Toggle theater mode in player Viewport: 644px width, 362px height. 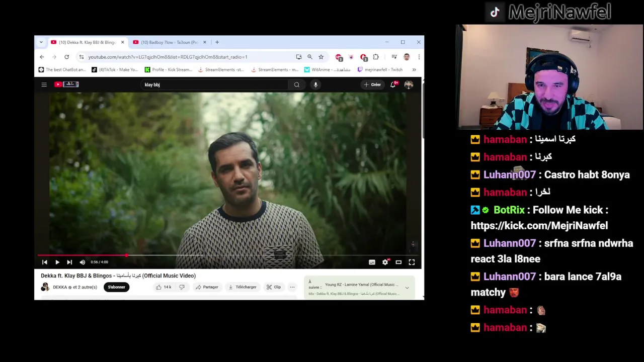tap(398, 262)
